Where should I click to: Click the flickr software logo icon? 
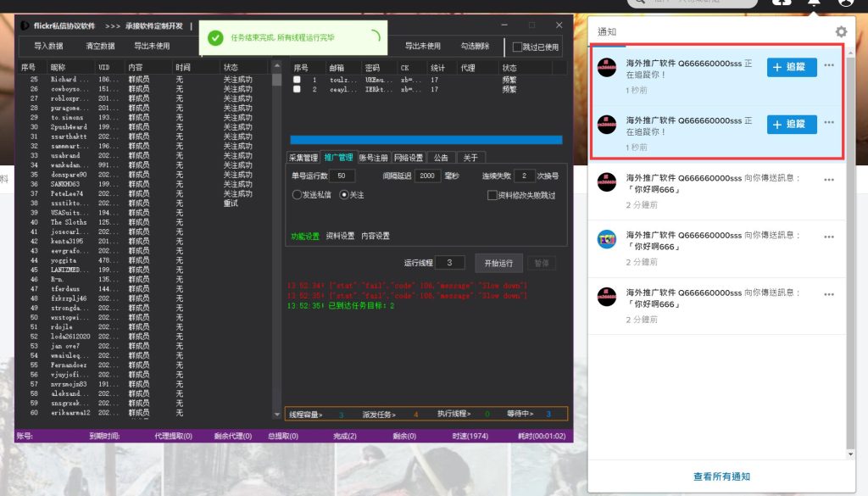click(x=25, y=25)
